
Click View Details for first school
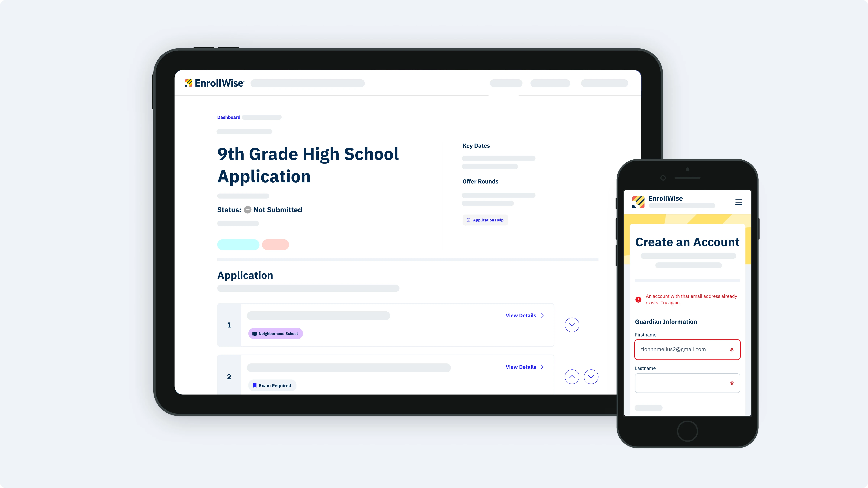click(x=524, y=315)
